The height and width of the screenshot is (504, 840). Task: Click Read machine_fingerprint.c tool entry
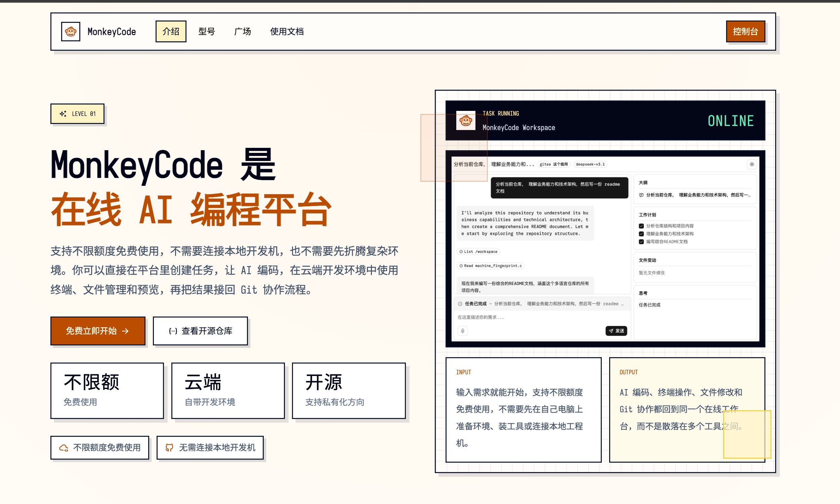[x=491, y=266]
